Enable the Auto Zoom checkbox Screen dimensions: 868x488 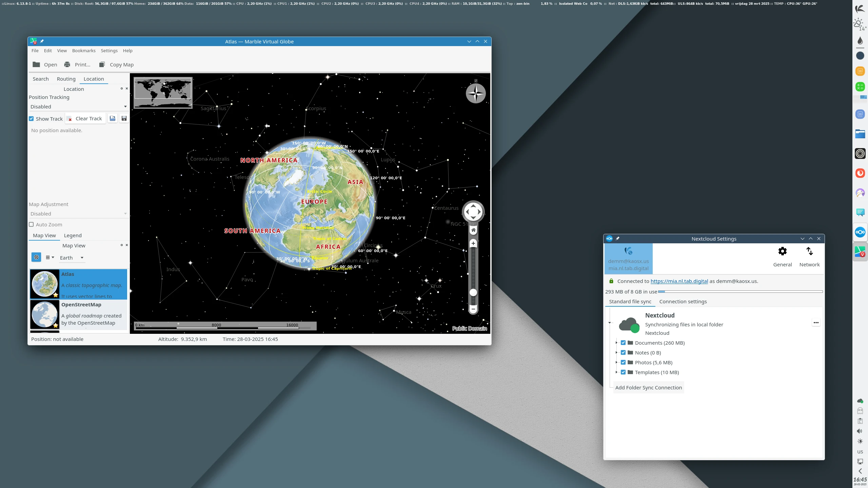[31, 224]
